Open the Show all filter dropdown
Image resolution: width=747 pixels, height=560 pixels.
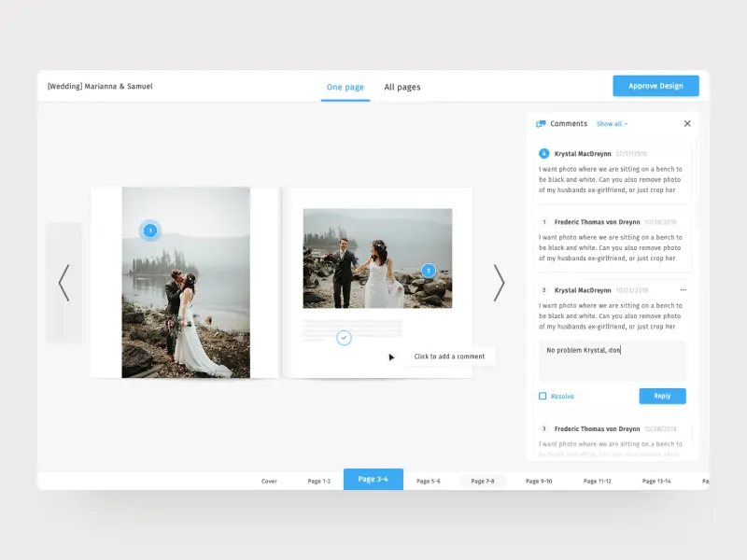point(612,124)
